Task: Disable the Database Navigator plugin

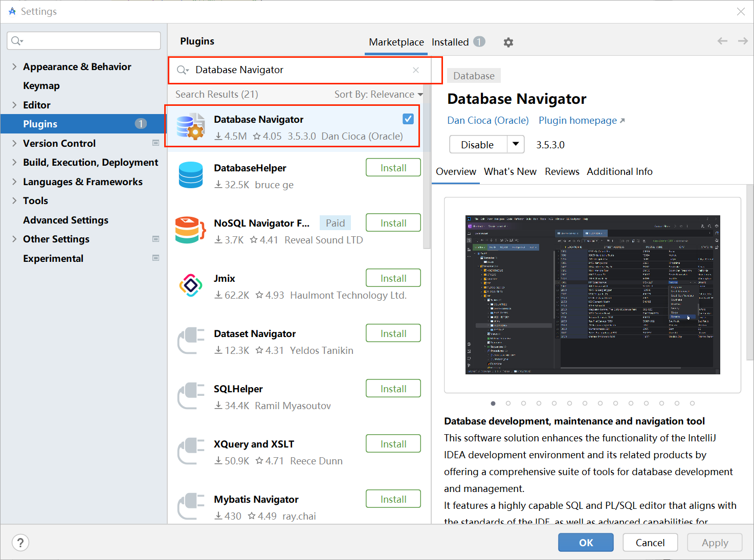Action: click(x=478, y=144)
